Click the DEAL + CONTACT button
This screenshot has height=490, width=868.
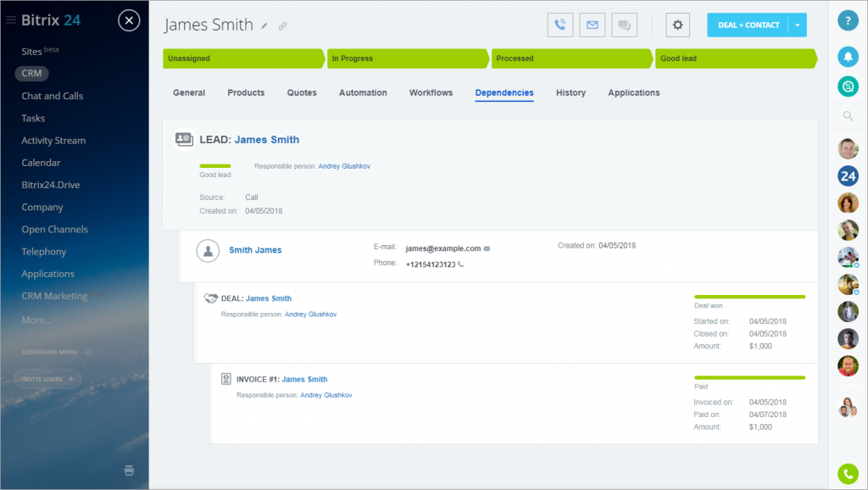[748, 25]
